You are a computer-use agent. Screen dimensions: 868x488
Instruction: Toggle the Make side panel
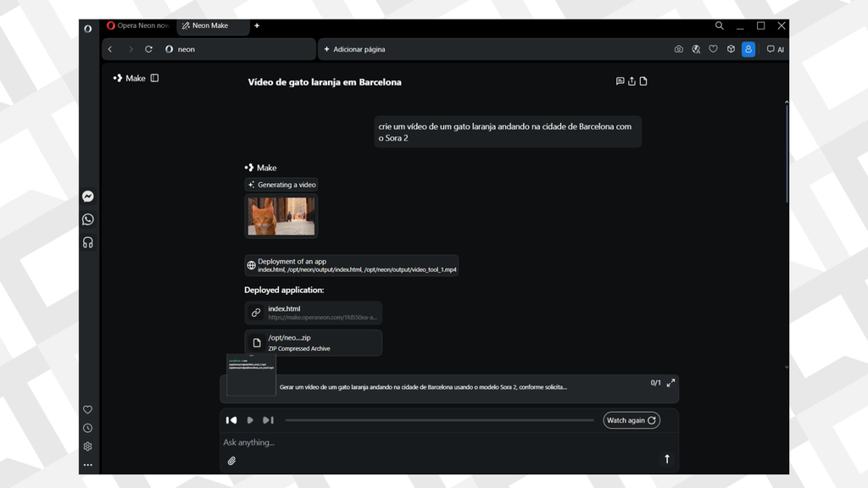point(154,78)
